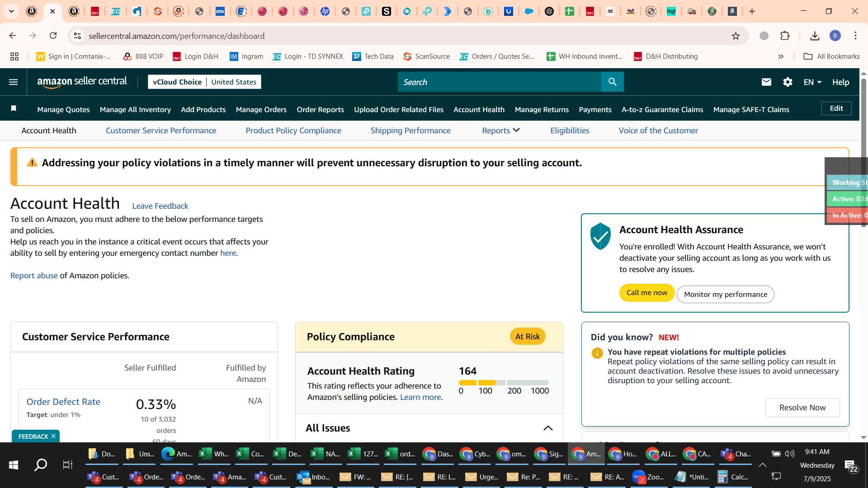868x488 pixels.
Task: Open Eligibilities tab
Action: point(570,131)
